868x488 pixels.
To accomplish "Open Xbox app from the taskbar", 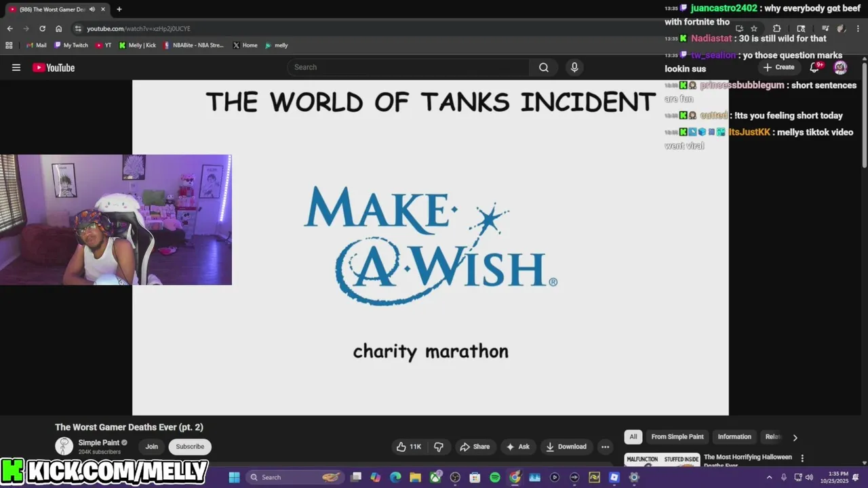I will click(435, 477).
